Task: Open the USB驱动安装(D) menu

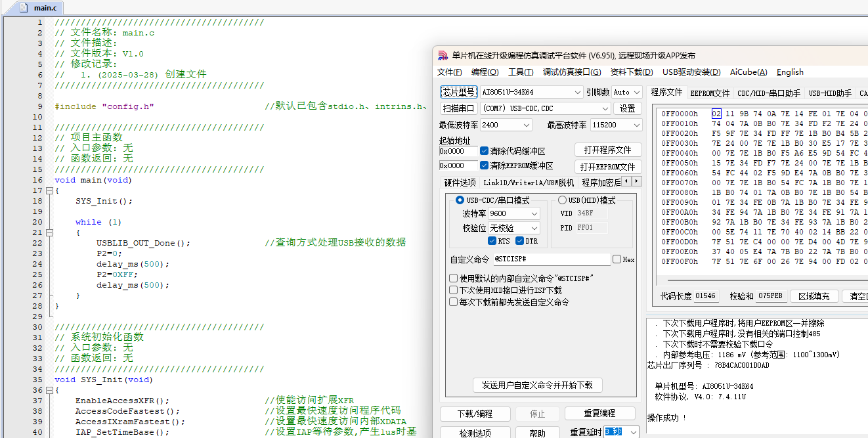Action: click(x=691, y=72)
